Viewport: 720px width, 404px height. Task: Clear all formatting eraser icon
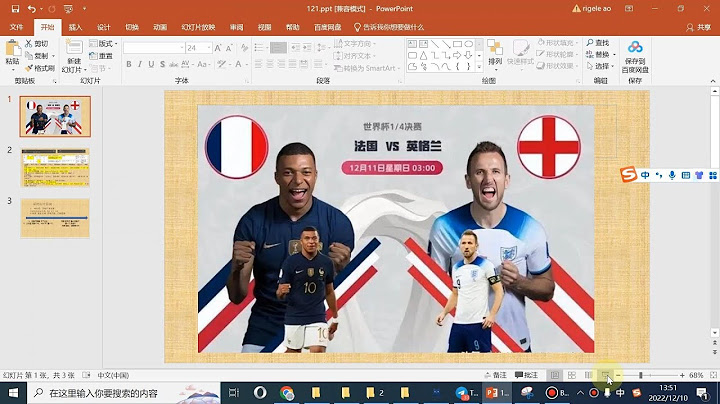click(244, 48)
